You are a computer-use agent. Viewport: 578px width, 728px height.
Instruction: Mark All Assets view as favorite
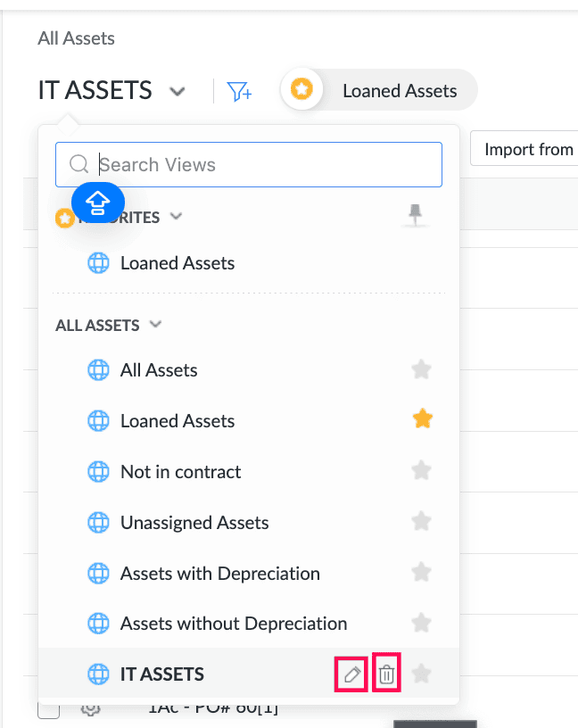click(422, 369)
